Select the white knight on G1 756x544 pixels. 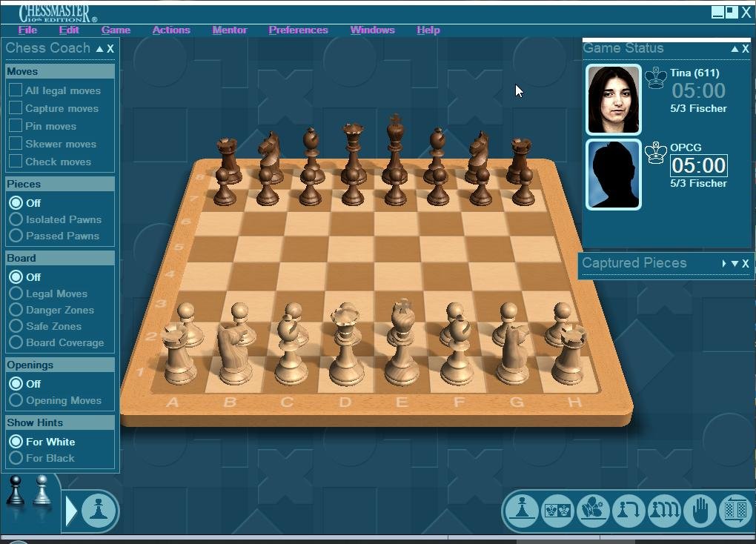514,353
